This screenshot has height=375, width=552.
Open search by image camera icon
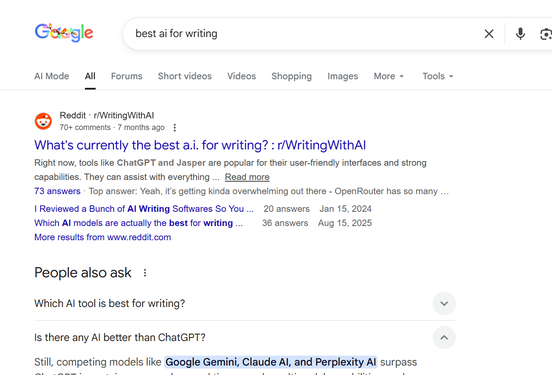tap(546, 34)
